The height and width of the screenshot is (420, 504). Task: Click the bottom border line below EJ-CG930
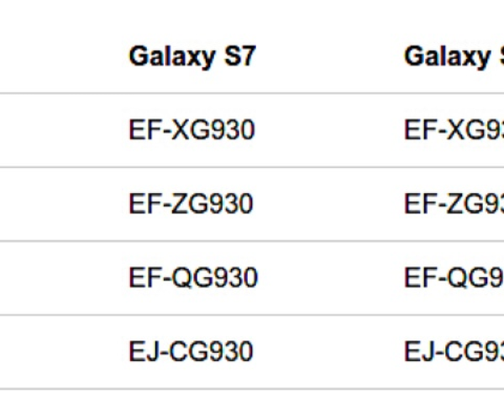pos(192,388)
